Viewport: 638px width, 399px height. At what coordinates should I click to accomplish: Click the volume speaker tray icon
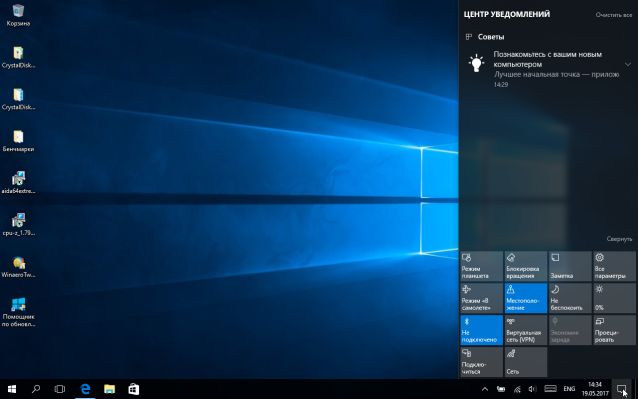(532, 389)
